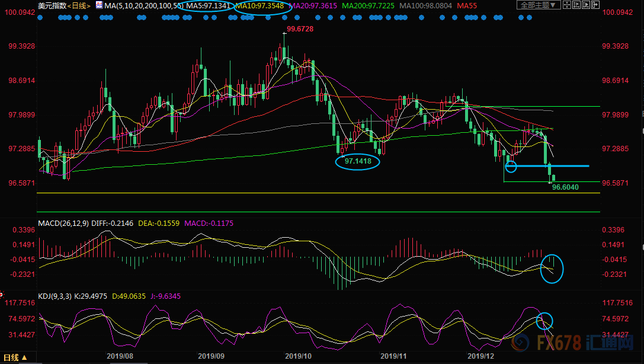Click the 2019/11 date on the time axis
Viewport: 644px width, 364px height.
393,356
